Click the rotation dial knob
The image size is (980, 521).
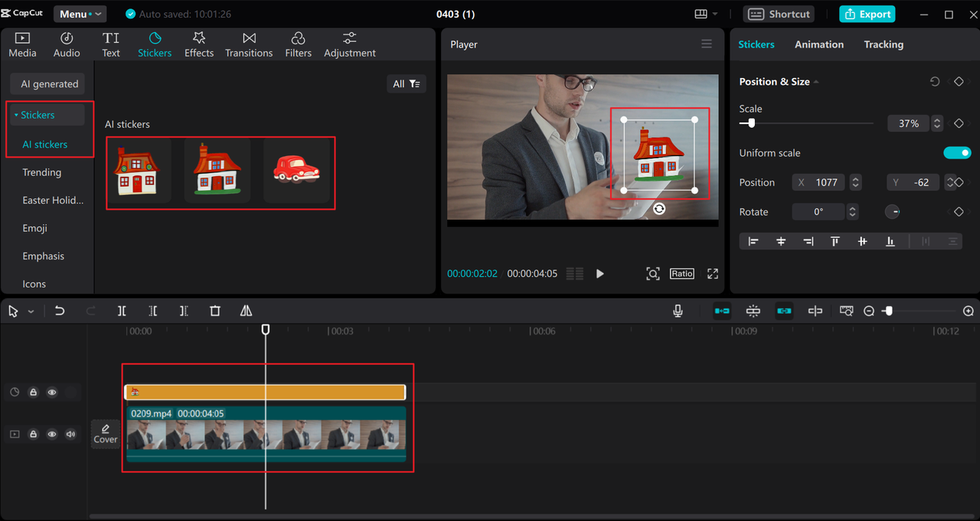point(893,212)
